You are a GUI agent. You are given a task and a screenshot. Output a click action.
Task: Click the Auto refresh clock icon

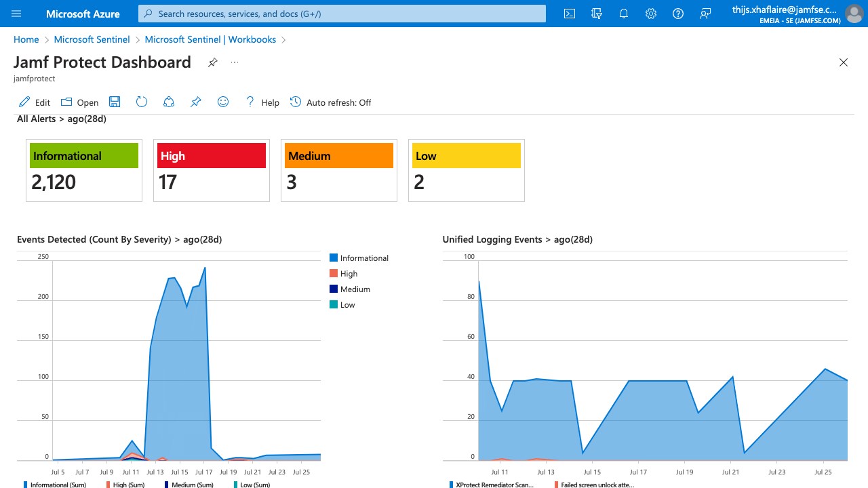tap(296, 102)
